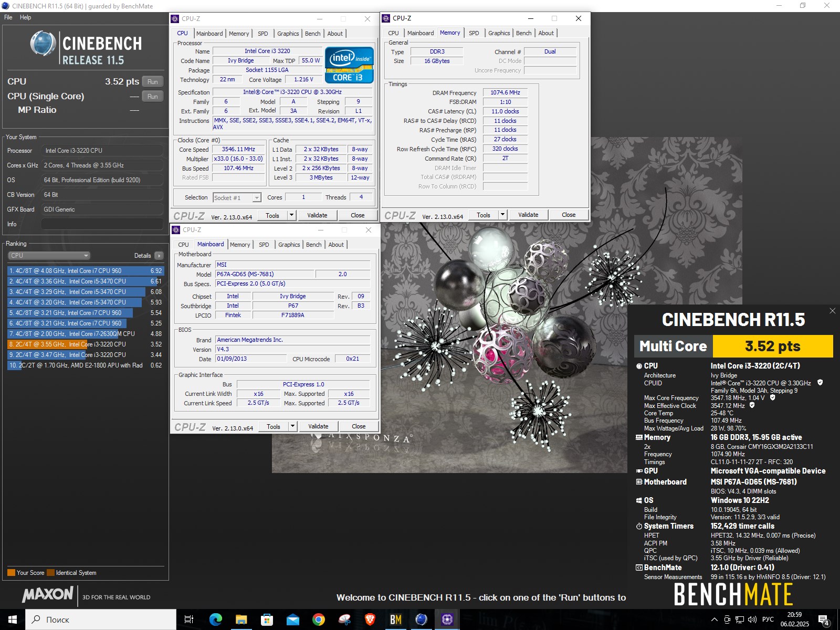This screenshot has height=630, width=840.
Task: Switch to the Bench tab in the CPU-Z CPU window
Action: [x=313, y=34]
